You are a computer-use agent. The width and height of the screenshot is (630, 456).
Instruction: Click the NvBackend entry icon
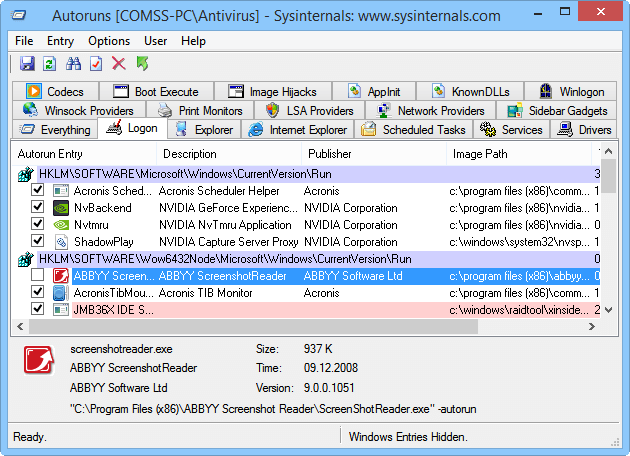click(61, 208)
